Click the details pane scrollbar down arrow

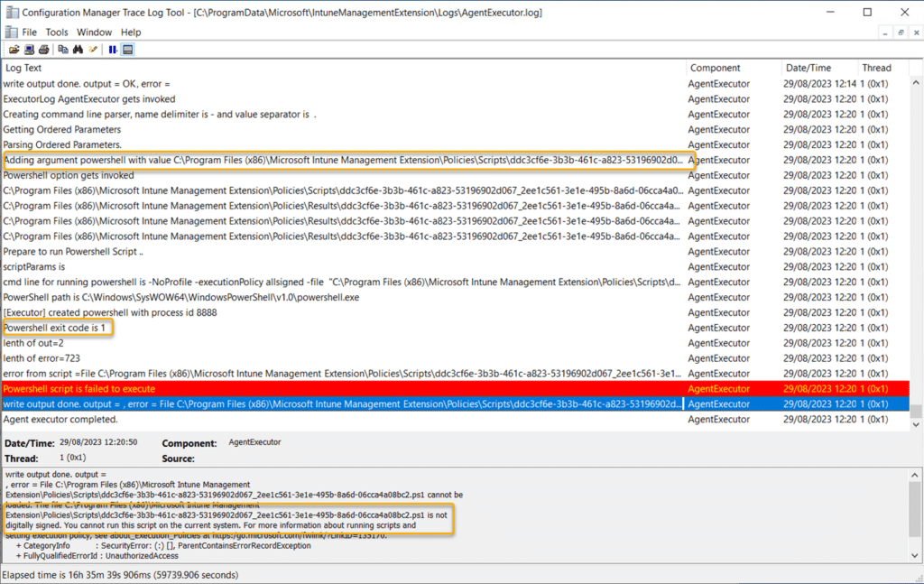pyautogui.click(x=915, y=555)
